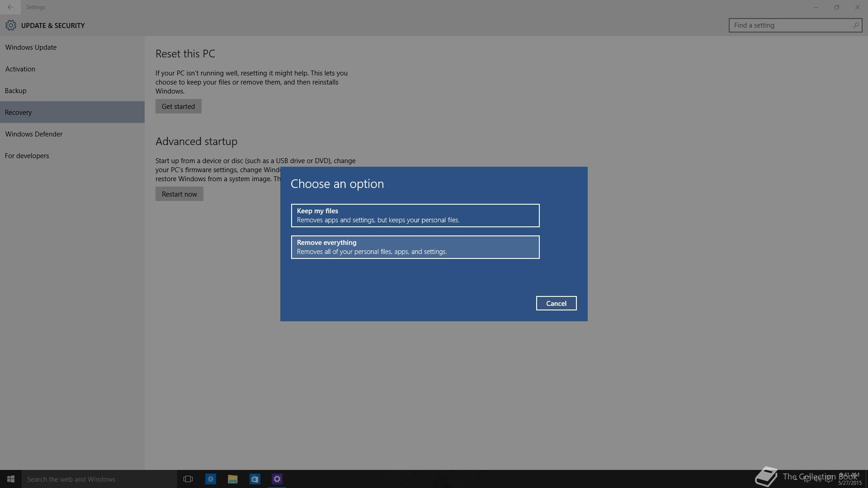Screen dimensions: 868x488
Task: Go back with the Settings back arrow
Action: [10, 7]
